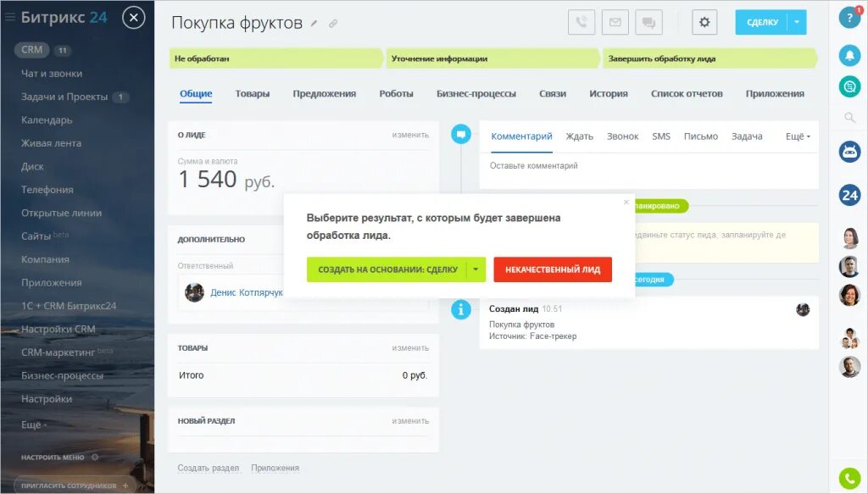Click the green phone dial icon
The width and height of the screenshot is (868, 494).
(x=849, y=479)
